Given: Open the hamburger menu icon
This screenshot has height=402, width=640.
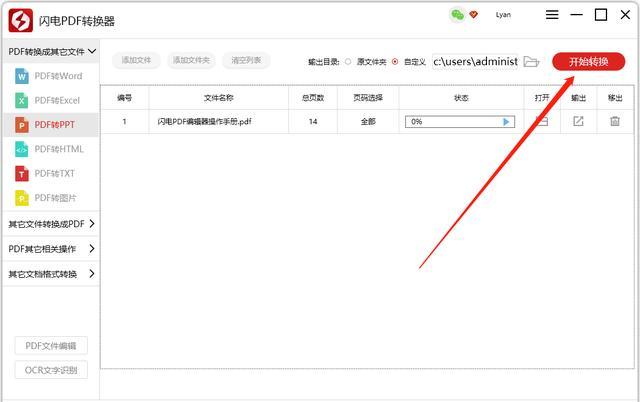Looking at the screenshot, I should point(552,15).
